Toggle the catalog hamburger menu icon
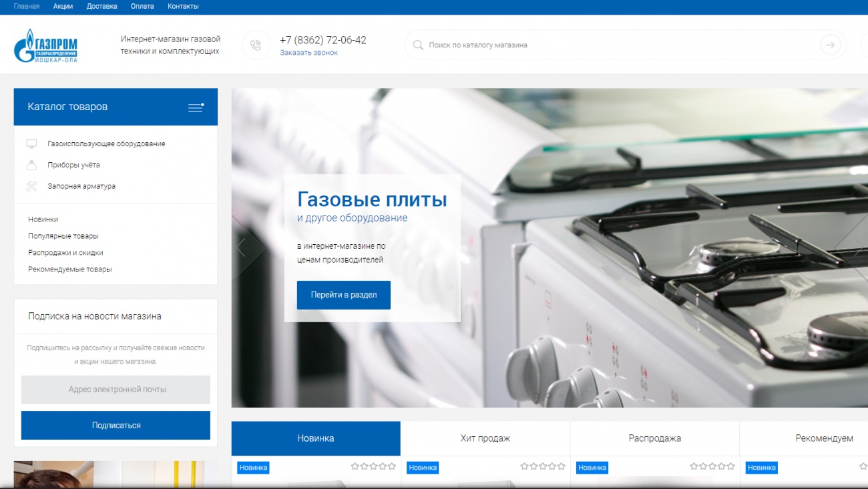Viewport: 868px width, 489px height. click(196, 107)
